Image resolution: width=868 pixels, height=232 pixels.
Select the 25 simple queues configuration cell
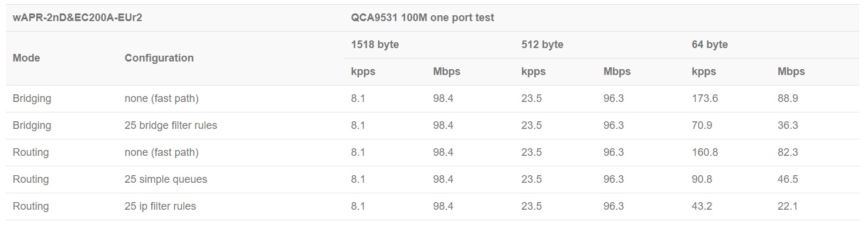[x=166, y=179]
